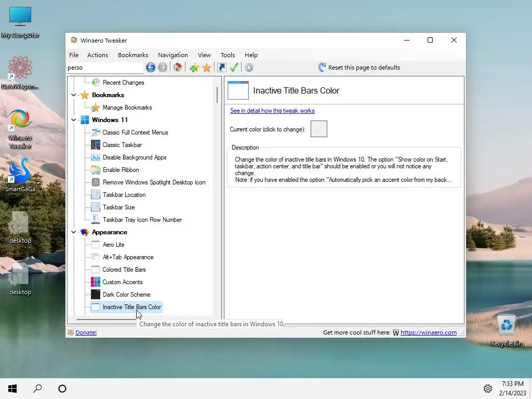Open the Windows Start button
The image size is (532, 399).
coord(12,389)
